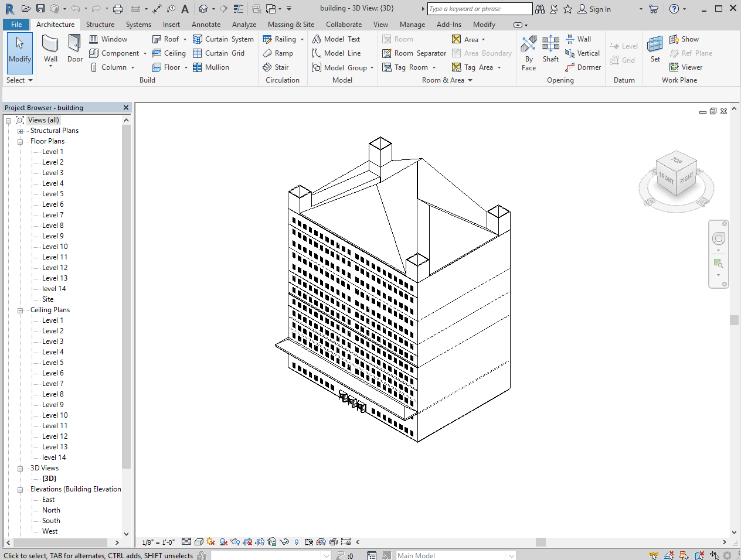741x560 pixels.
Task: Click the Room Separator tool
Action: pos(414,53)
